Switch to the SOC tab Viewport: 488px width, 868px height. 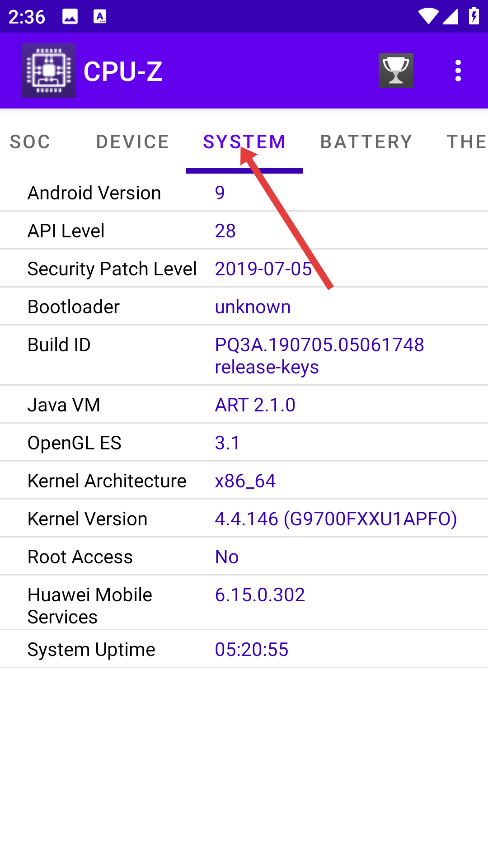click(x=30, y=142)
